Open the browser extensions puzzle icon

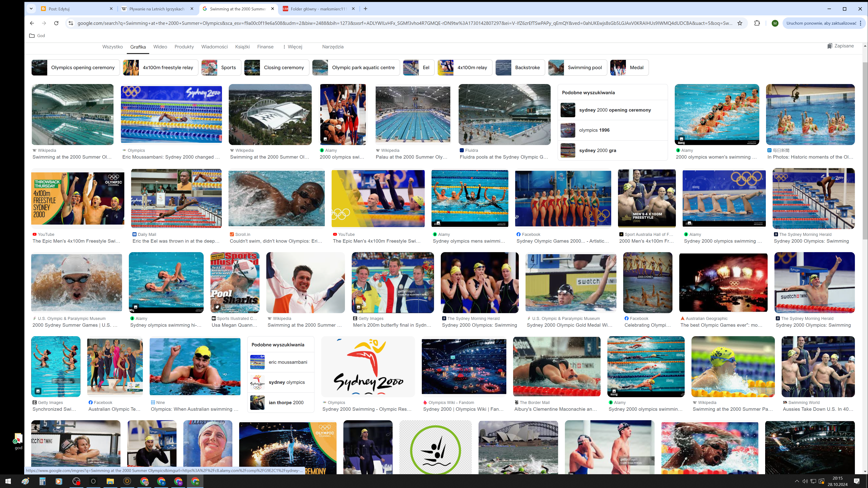coord(757,23)
